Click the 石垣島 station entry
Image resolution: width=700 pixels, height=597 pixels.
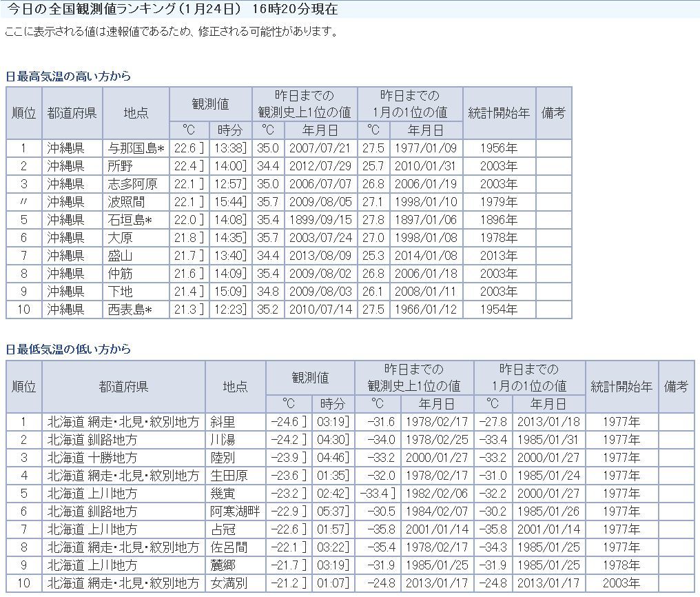coord(129,220)
